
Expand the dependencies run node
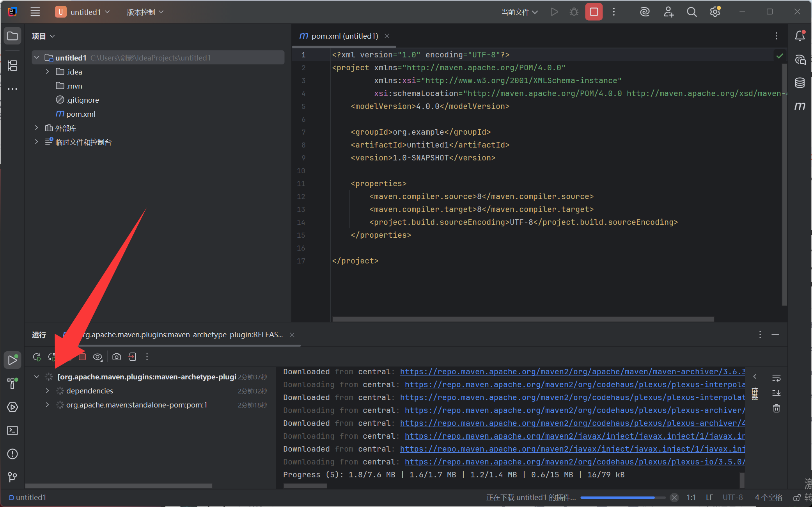(x=48, y=391)
